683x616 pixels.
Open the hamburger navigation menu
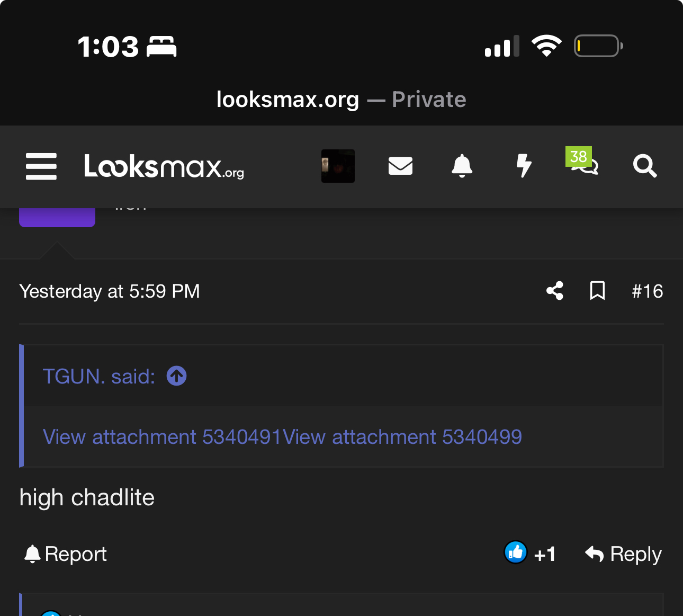click(x=41, y=166)
